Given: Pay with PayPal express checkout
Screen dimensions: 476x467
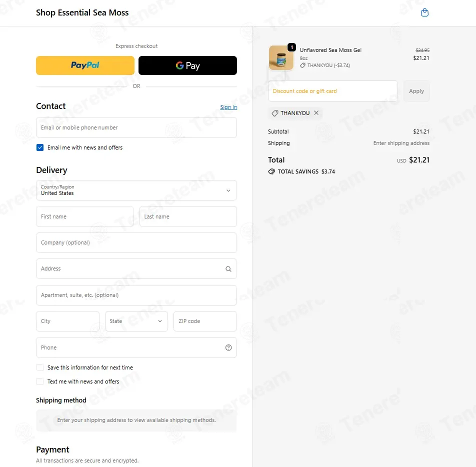Looking at the screenshot, I should (x=85, y=65).
